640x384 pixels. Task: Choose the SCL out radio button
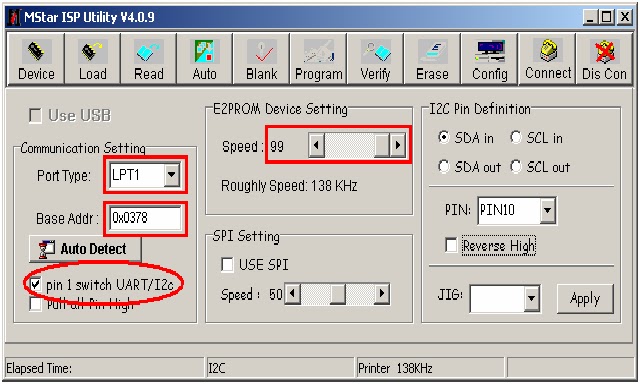point(516,166)
